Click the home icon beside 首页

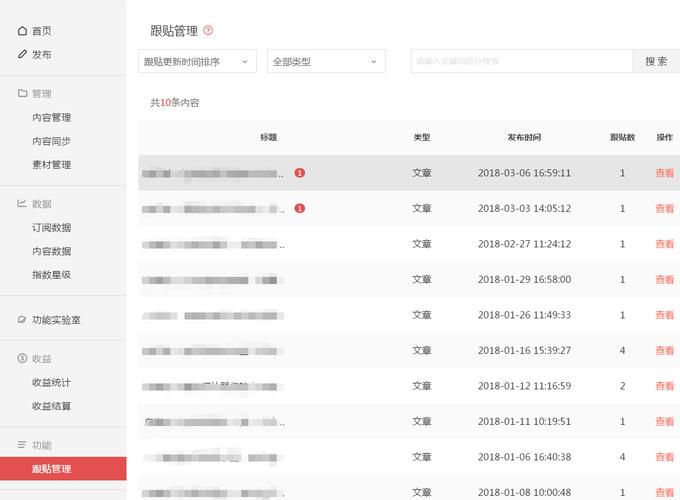click(x=23, y=31)
